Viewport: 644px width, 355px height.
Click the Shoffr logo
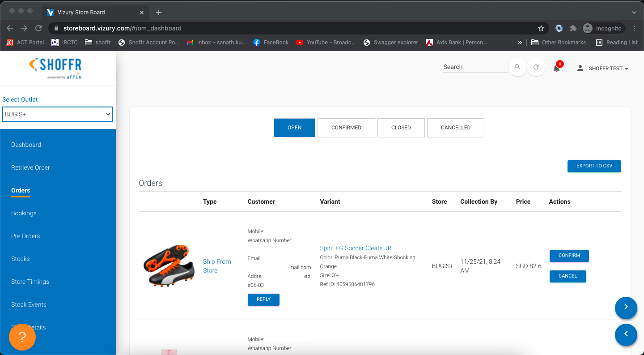coord(55,68)
